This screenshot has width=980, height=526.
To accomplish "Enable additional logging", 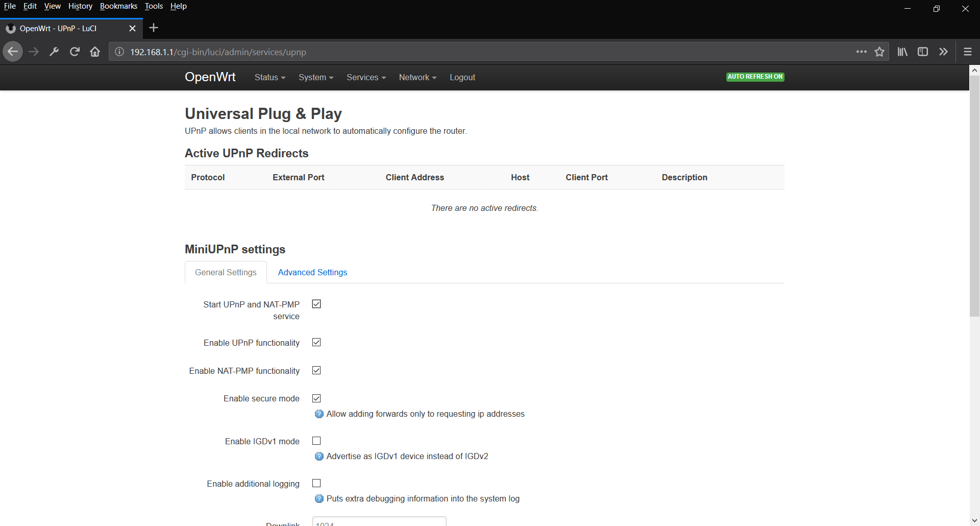I will pyautogui.click(x=316, y=483).
